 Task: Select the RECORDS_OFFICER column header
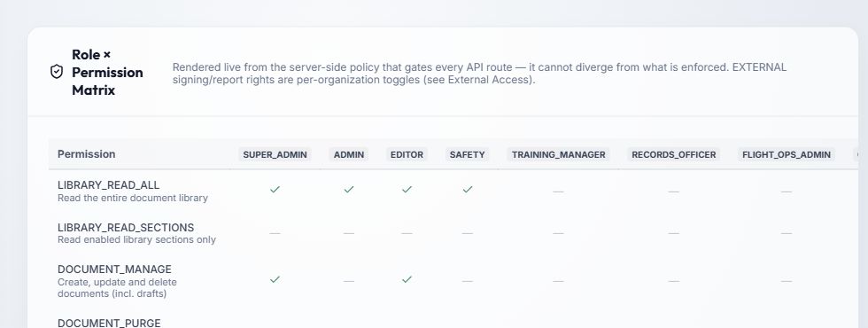[674, 154]
